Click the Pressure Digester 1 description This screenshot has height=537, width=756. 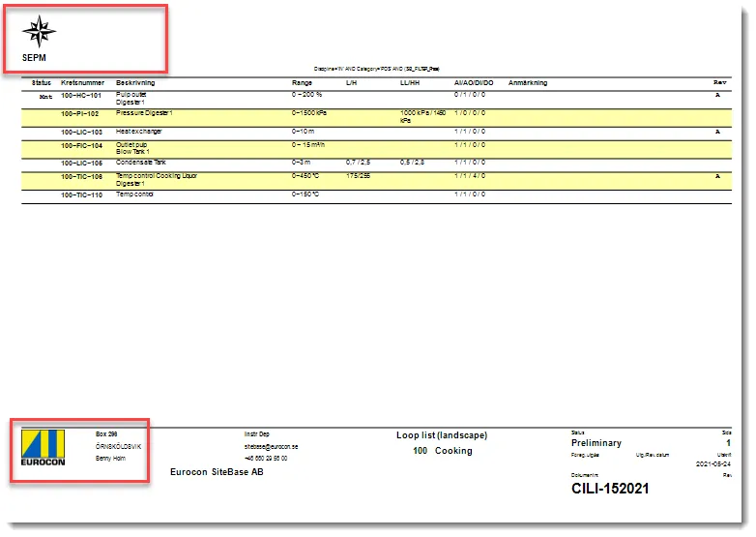tap(144, 113)
